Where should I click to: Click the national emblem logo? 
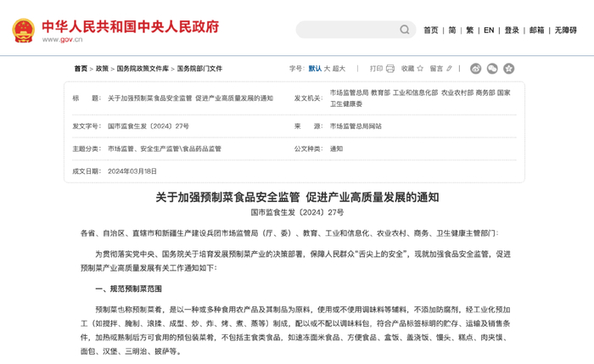[23, 31]
